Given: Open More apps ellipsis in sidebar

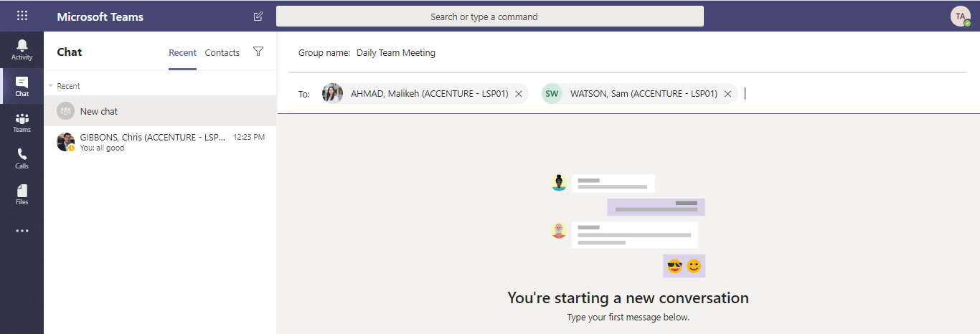Looking at the screenshot, I should (22, 231).
